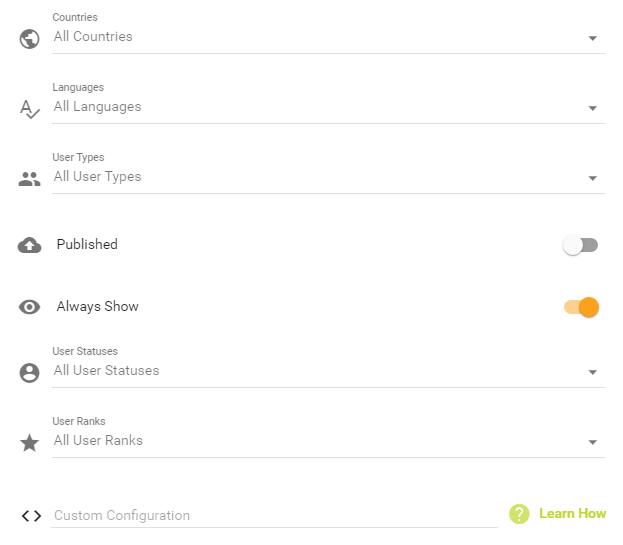Focus the Custom Configuration input field
Screen dimensions: 623x545
click(x=274, y=516)
